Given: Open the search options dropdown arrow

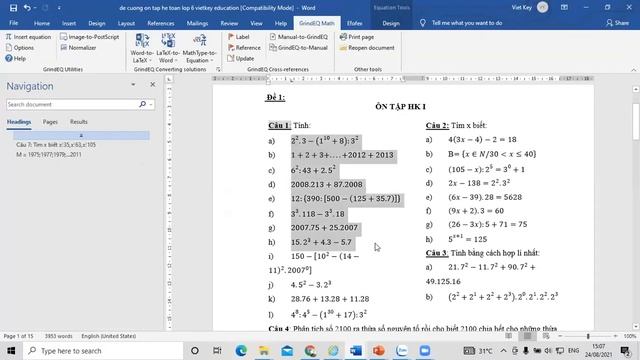Looking at the screenshot, I should tap(151, 104).
